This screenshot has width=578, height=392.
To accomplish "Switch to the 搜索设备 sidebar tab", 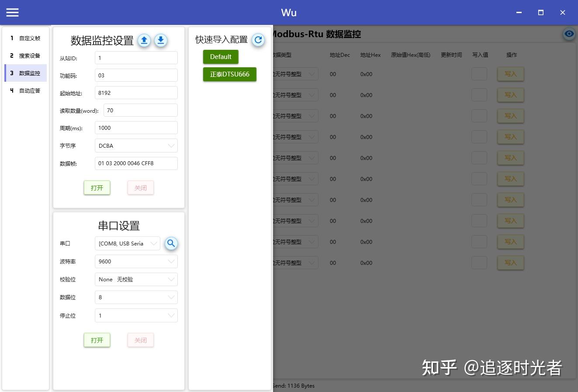I will (x=29, y=56).
